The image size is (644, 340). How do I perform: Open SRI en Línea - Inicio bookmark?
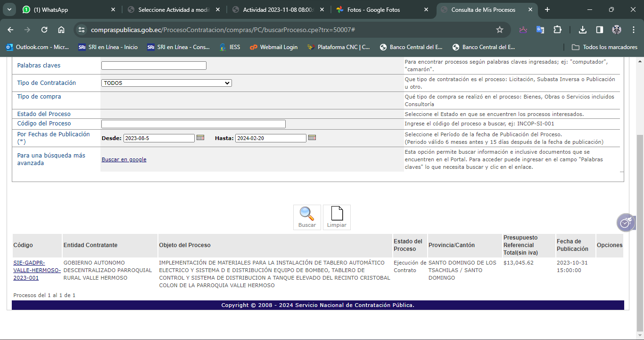point(108,47)
